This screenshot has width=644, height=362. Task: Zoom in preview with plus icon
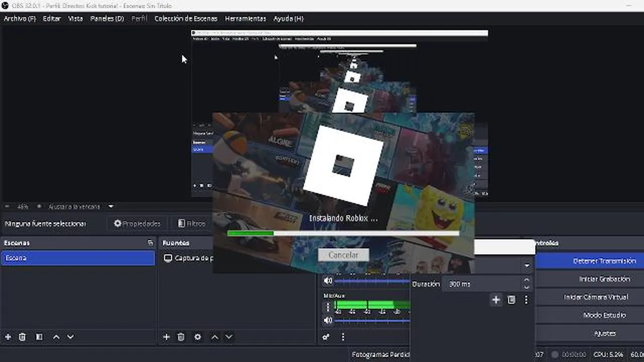point(39,207)
